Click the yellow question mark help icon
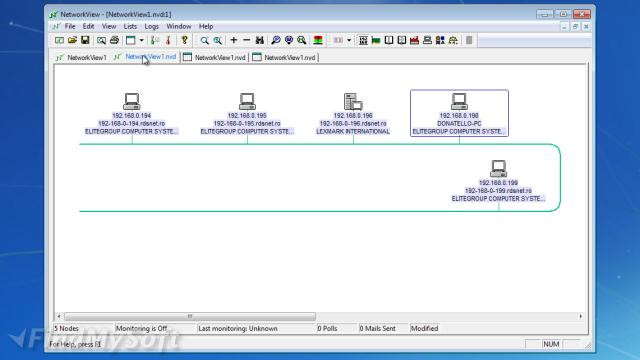 [x=184, y=40]
